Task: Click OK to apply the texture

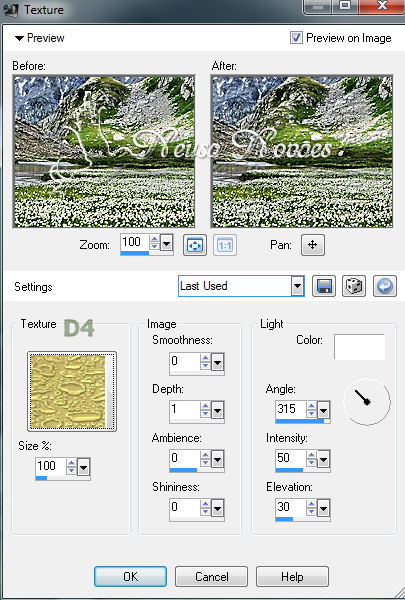Action: coord(131,576)
